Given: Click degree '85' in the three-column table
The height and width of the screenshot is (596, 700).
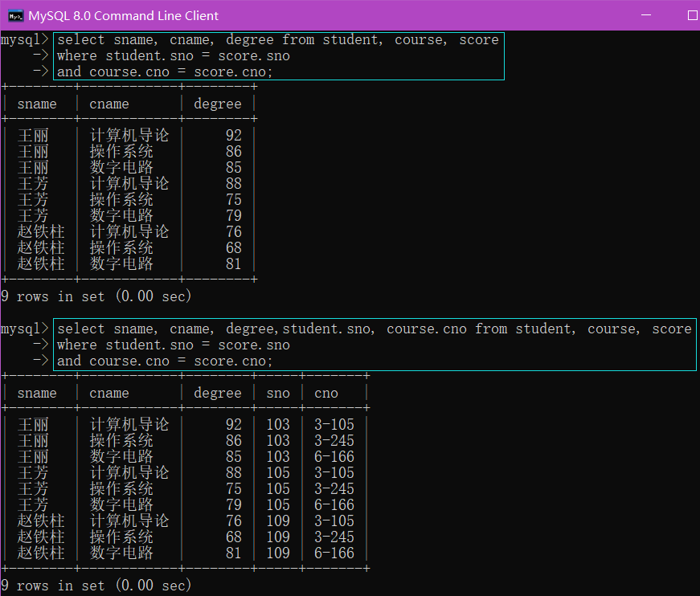Looking at the screenshot, I should click(x=234, y=167).
